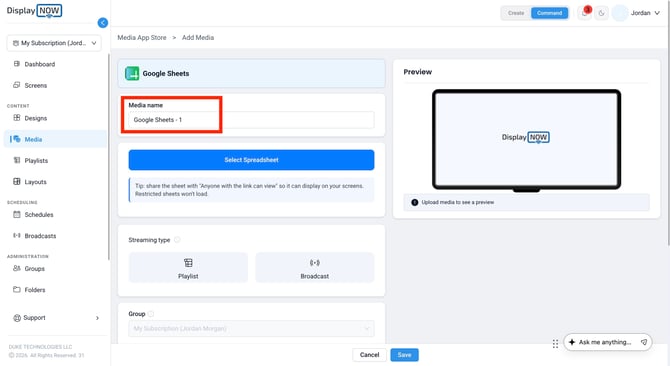Image resolution: width=670 pixels, height=366 pixels.
Task: Click the drag handle dots beside assistant
Action: (555, 344)
